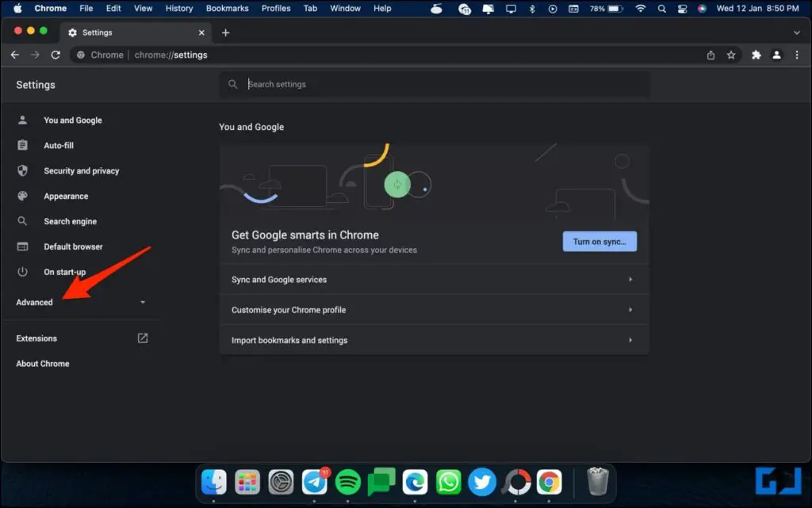Click the Bluetooth icon in the menu bar
The width and height of the screenshot is (812, 508).
click(x=532, y=8)
